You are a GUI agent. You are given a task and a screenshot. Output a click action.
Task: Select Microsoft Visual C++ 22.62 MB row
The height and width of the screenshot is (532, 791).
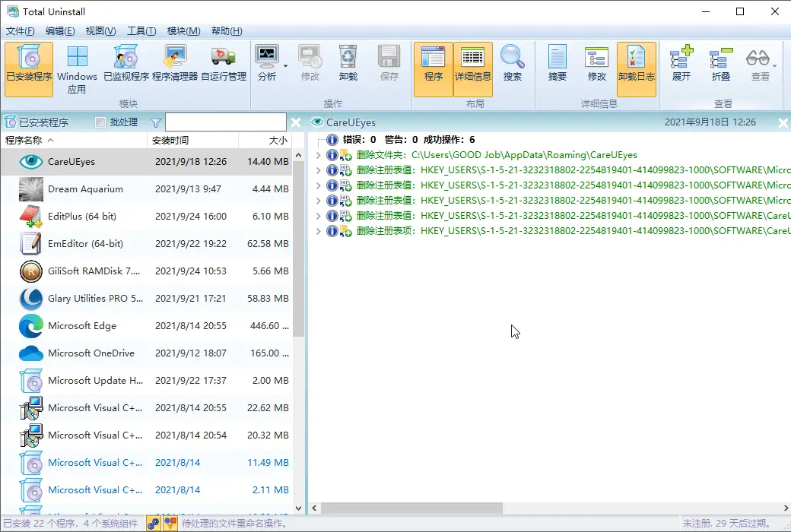[146, 407]
